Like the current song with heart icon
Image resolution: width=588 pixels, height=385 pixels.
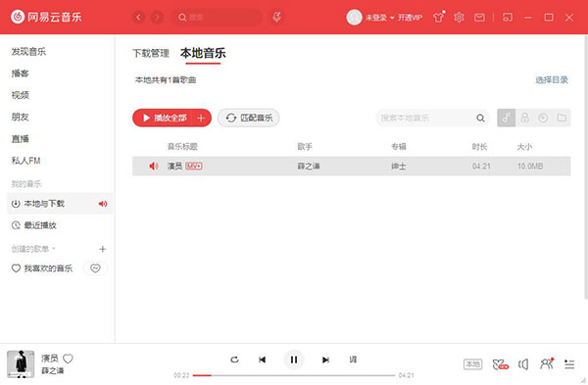pyautogui.click(x=68, y=359)
